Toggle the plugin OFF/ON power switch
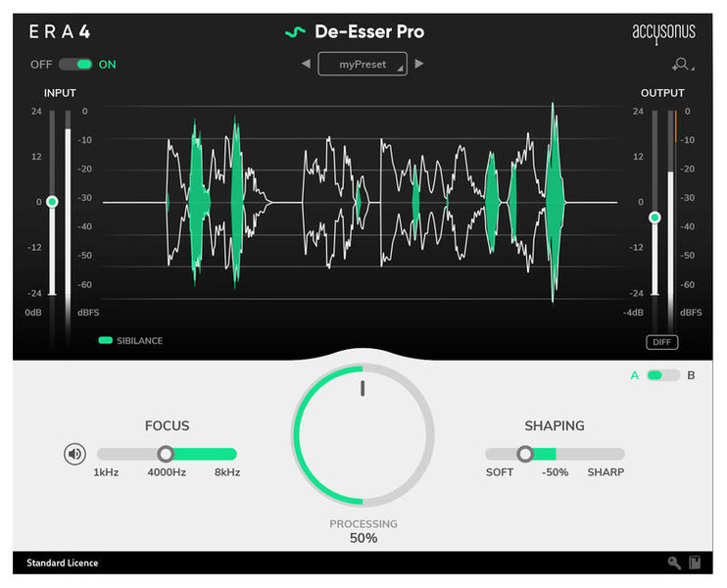 [x=75, y=65]
